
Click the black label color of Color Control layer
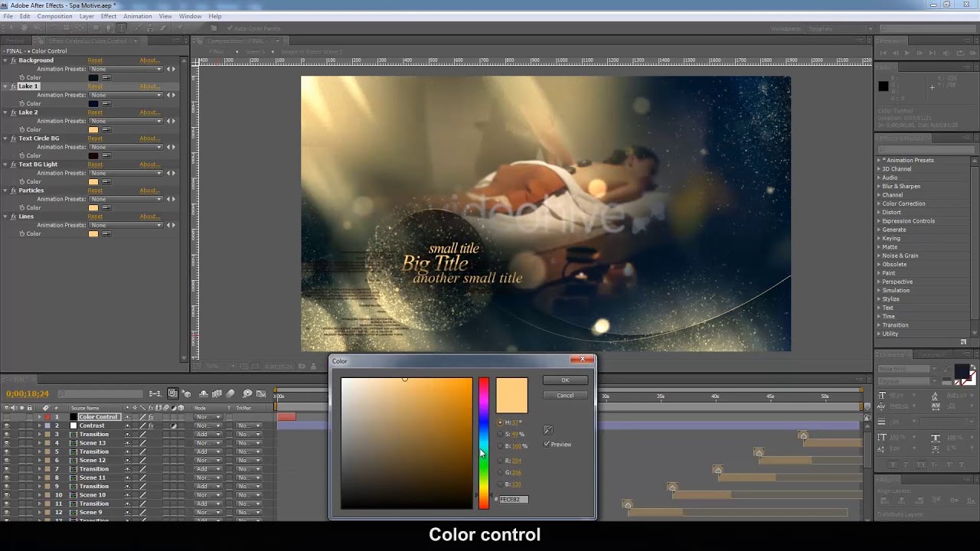[73, 417]
